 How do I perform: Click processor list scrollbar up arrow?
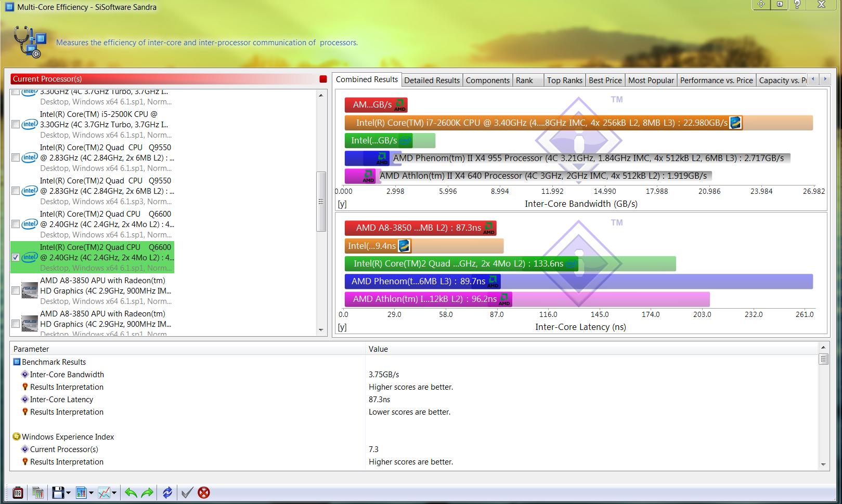(321, 95)
